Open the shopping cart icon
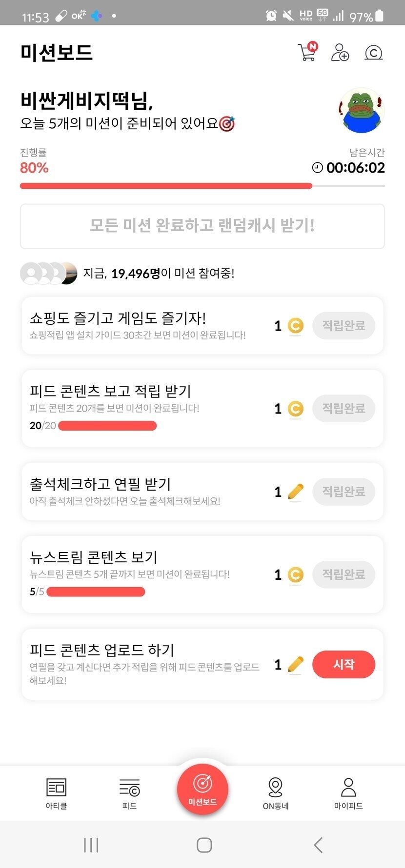The width and height of the screenshot is (405, 868). pos(307,52)
